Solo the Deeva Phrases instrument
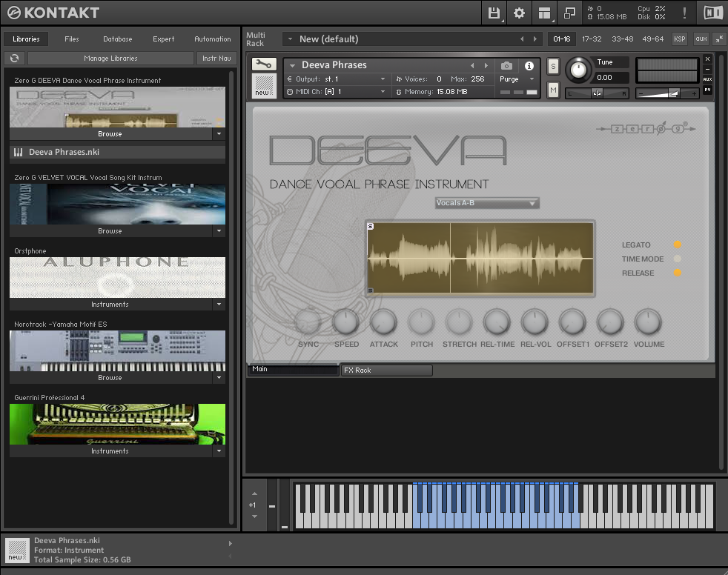This screenshot has width=728, height=575. tap(553, 67)
